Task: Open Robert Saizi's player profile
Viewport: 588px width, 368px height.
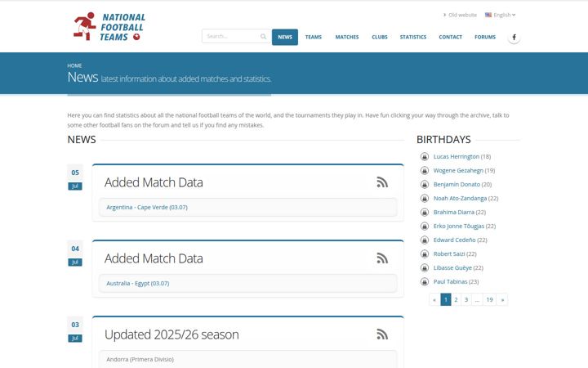Action: [449, 254]
